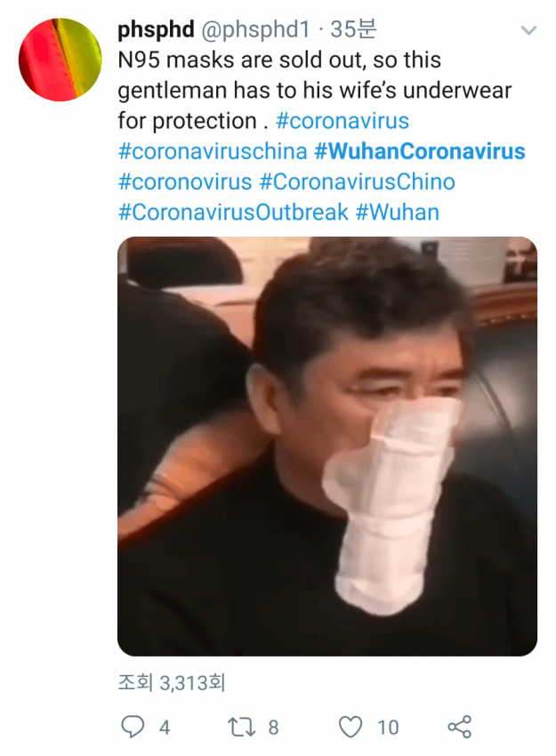Image resolution: width=556 pixels, height=756 pixels.
Task: Click the phsphd display name
Action: [157, 30]
